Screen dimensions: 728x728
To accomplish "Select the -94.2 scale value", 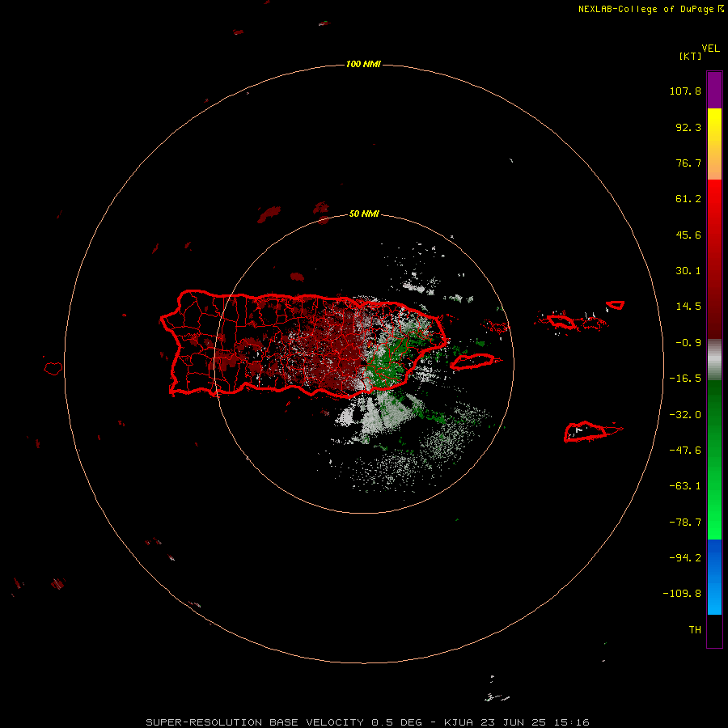I will click(x=685, y=557).
